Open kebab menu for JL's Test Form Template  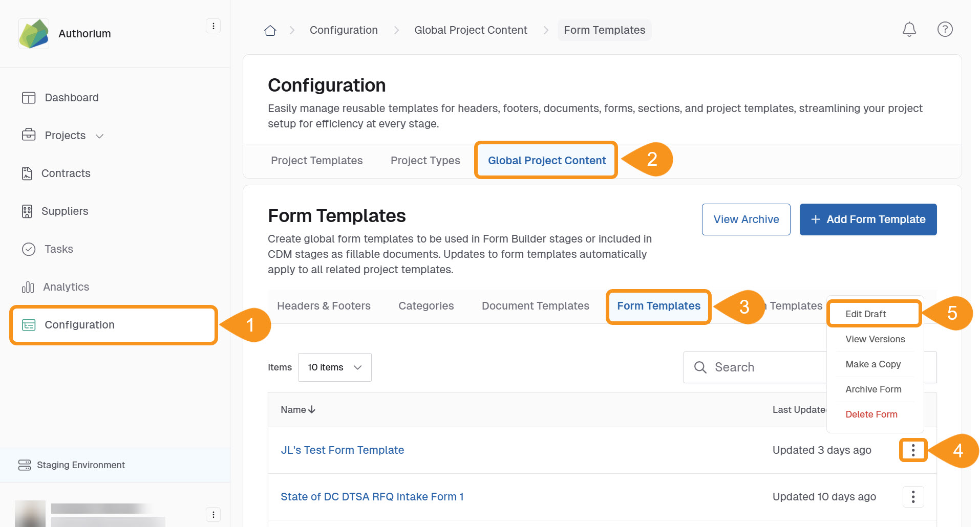pos(913,450)
